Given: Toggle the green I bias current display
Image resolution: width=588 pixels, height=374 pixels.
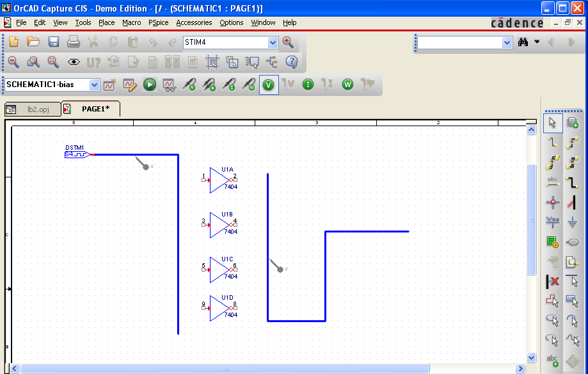Looking at the screenshot, I should (308, 85).
